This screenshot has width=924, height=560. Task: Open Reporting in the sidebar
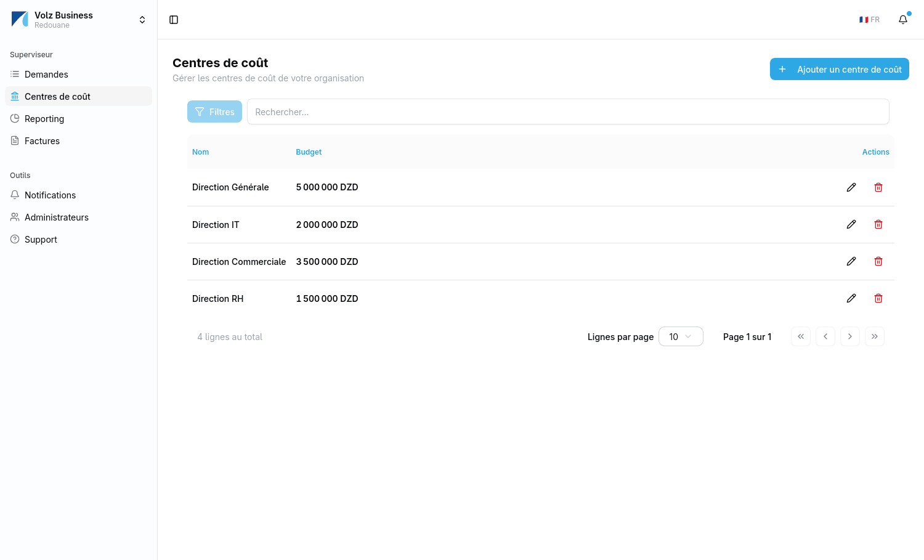tap(78, 118)
